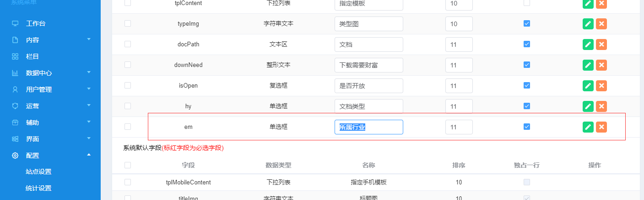Delete the isOpen field with X icon

coord(601,86)
